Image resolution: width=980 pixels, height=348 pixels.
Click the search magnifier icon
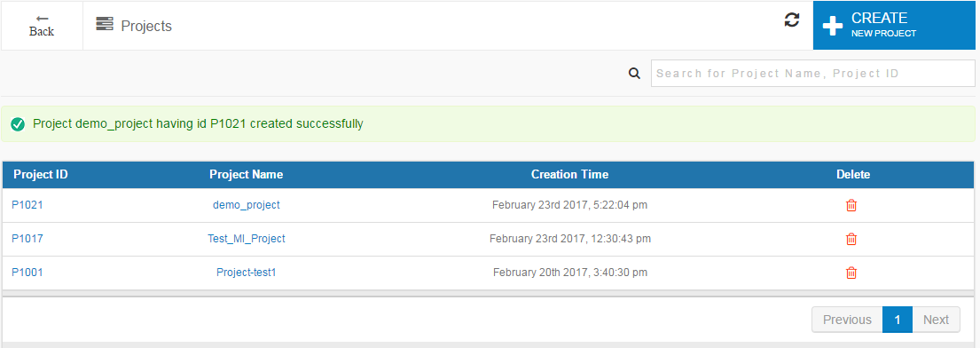[x=634, y=73]
